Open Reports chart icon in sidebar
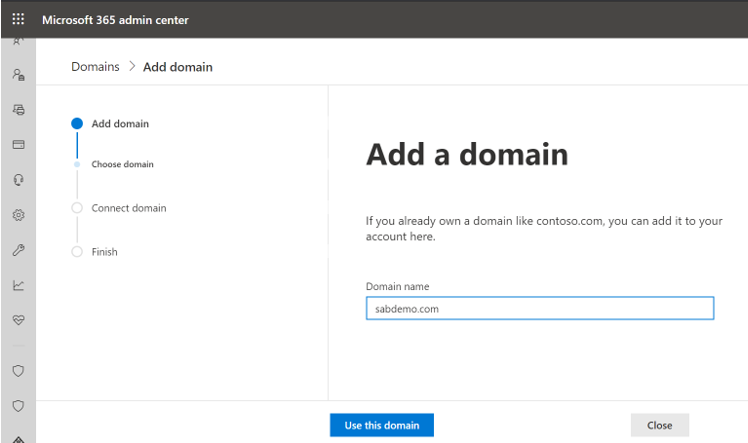Viewport: 748px width, 443px height. 18,285
